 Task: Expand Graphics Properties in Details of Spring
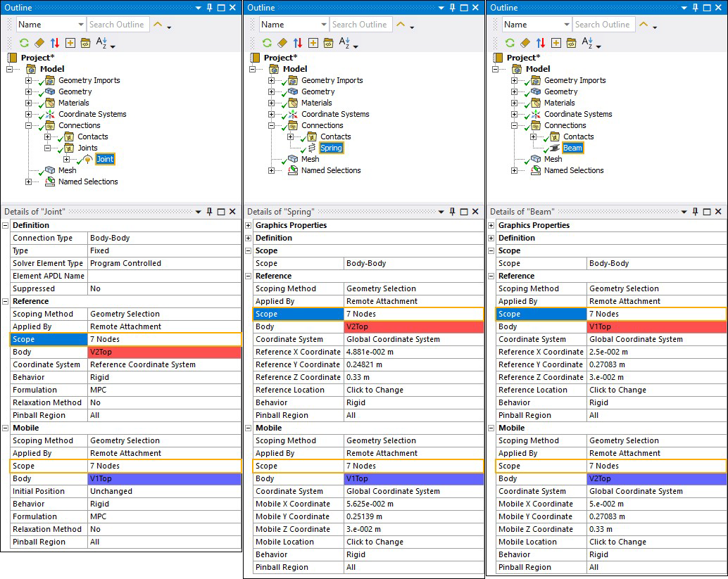249,225
